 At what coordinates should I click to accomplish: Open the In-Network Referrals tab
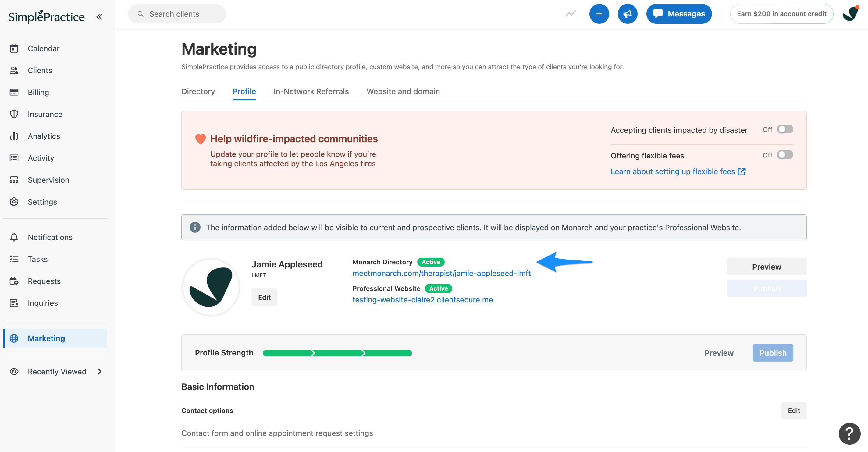pyautogui.click(x=311, y=91)
